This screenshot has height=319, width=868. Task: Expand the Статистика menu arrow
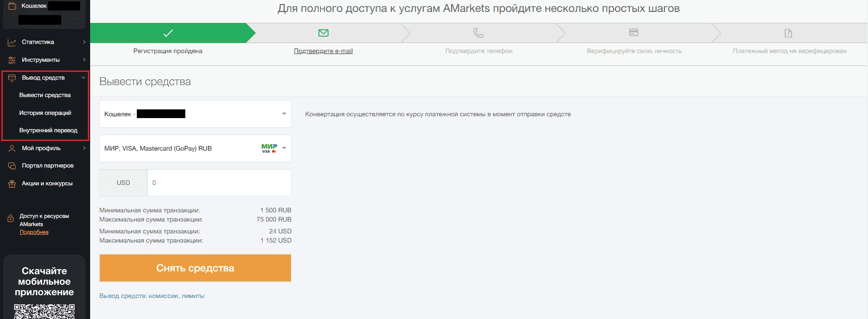pyautogui.click(x=84, y=42)
